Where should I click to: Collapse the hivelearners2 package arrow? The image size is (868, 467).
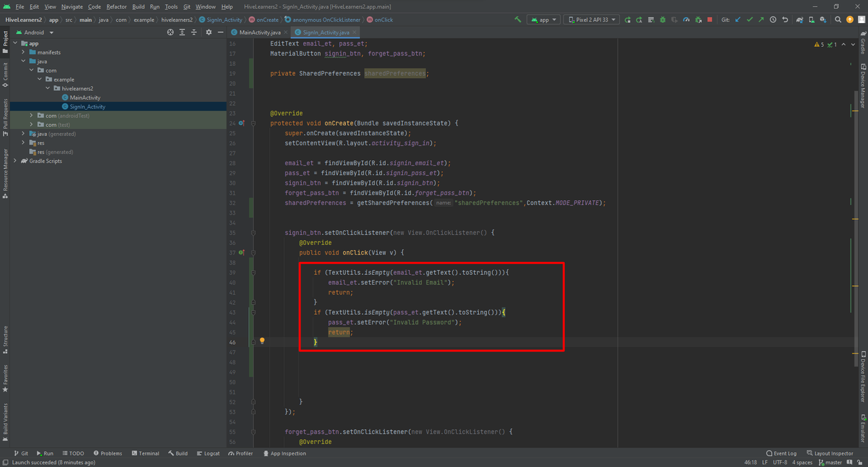[x=47, y=88]
